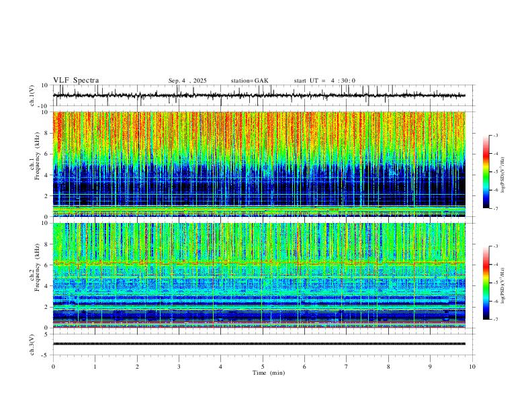
Task: Click the ch.1 "Frequency (kHz)" axis label
Action: [x=37, y=154]
